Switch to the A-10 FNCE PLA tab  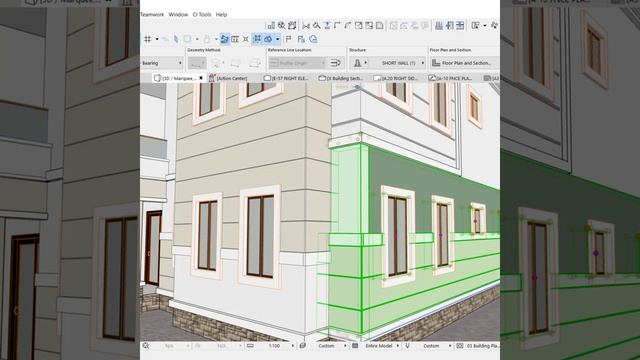pos(451,78)
